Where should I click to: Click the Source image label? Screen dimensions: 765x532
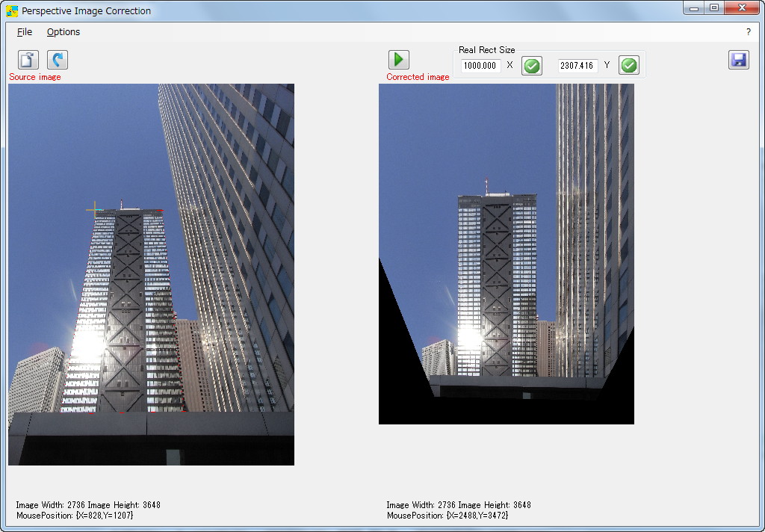coord(34,76)
